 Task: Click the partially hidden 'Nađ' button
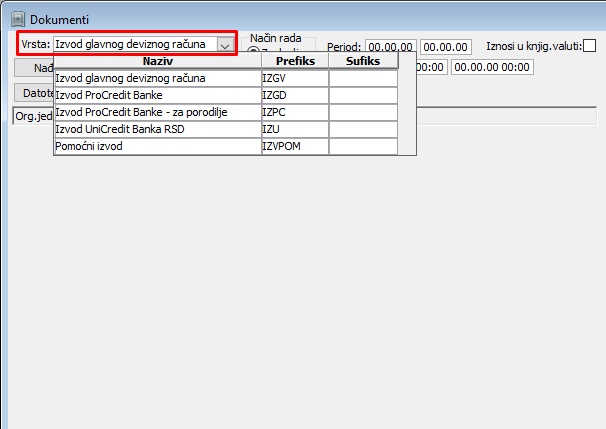tap(34, 68)
